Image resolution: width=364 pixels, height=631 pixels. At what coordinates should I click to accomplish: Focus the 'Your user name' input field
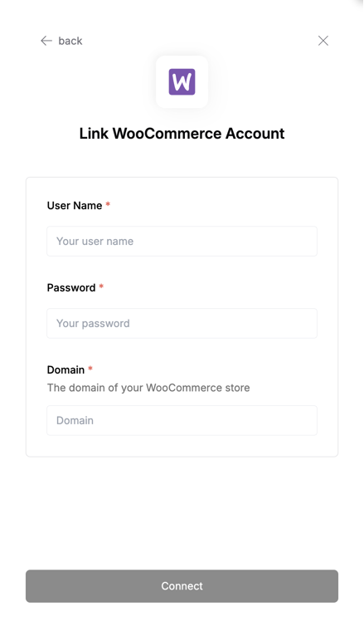tap(182, 241)
